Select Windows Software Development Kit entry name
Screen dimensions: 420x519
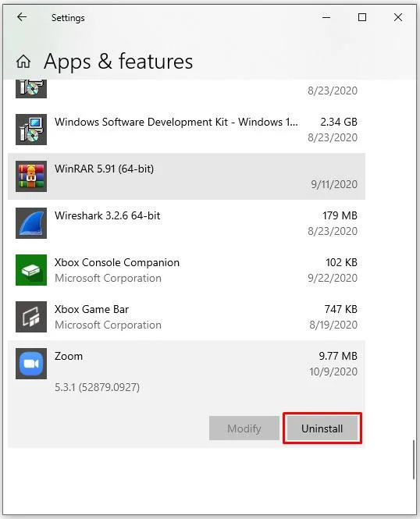tap(176, 122)
